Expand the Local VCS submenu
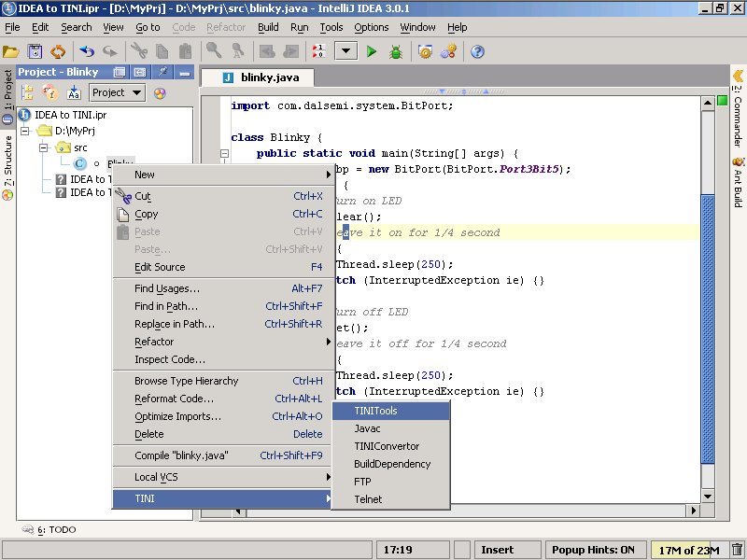The height and width of the screenshot is (560, 747). tap(221, 477)
